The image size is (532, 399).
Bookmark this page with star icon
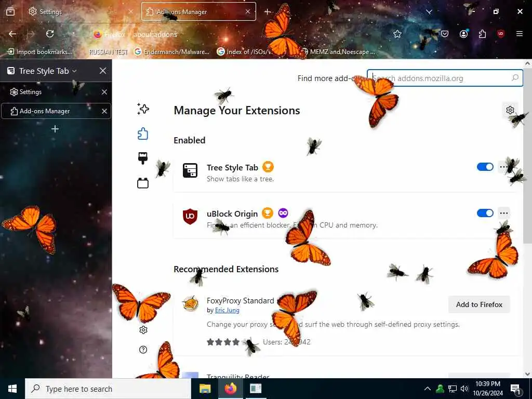[x=397, y=34]
